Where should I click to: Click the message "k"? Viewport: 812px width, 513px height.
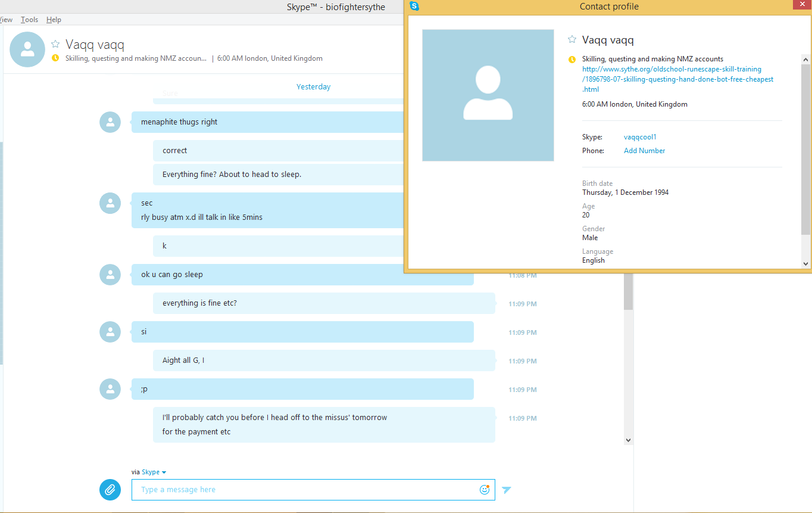coord(164,246)
